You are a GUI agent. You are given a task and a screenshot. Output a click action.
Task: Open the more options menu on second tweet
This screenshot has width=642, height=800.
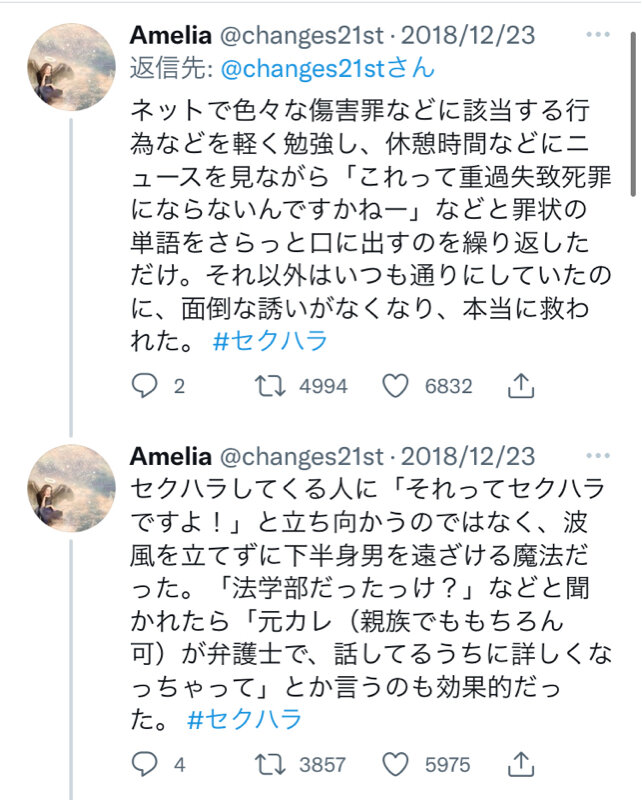(x=597, y=456)
